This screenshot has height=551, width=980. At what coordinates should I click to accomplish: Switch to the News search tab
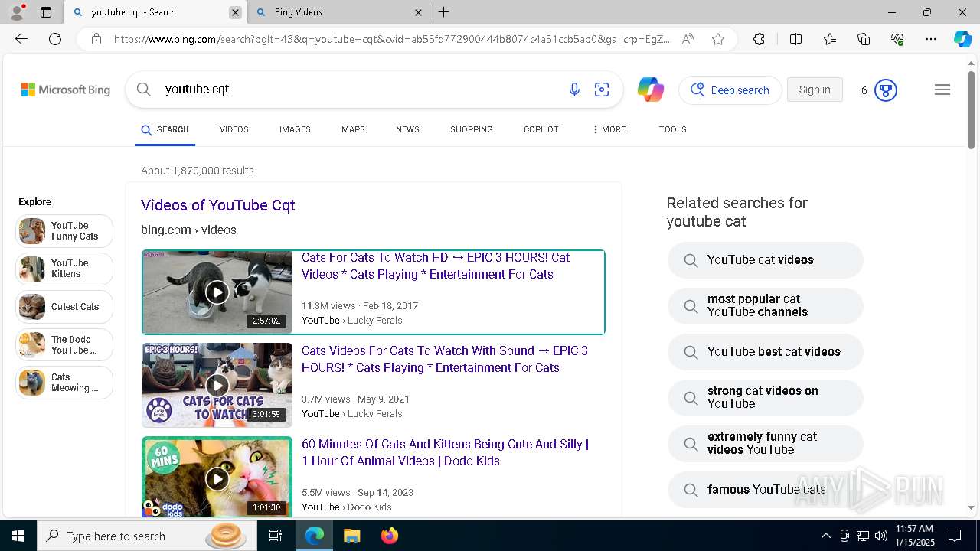pyautogui.click(x=407, y=129)
